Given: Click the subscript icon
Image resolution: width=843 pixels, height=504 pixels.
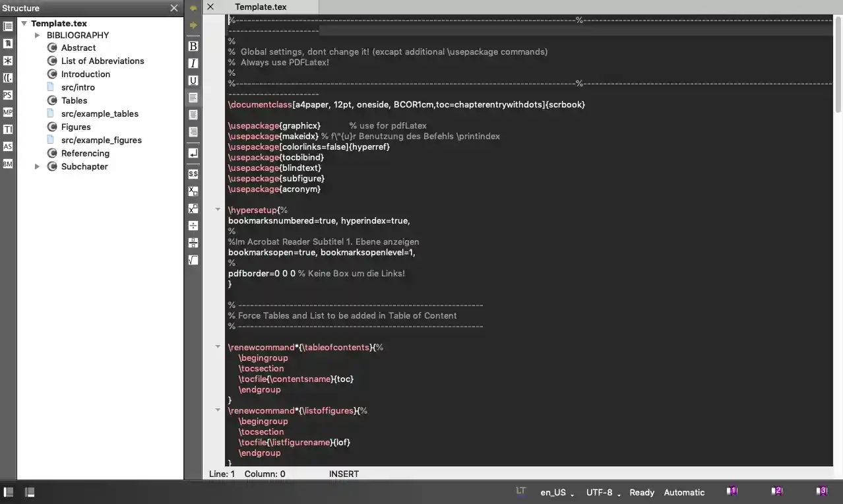Looking at the screenshot, I should tap(193, 191).
